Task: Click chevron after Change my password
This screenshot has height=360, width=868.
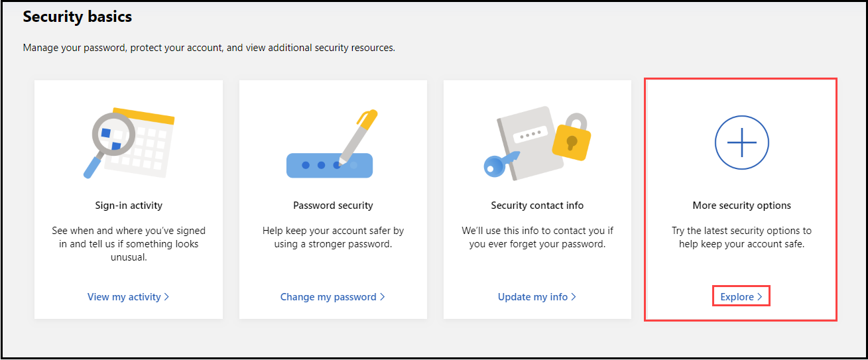Action: coord(382,297)
